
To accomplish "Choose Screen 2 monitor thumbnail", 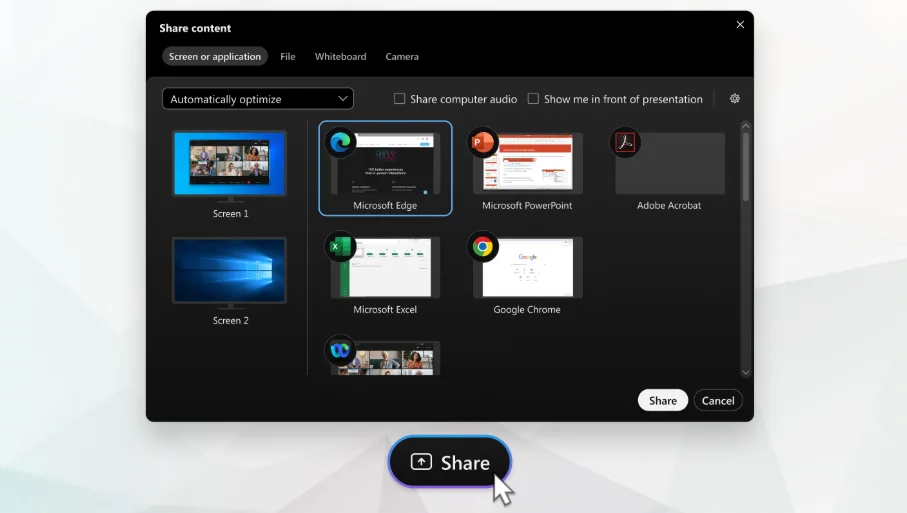I will coord(230,271).
